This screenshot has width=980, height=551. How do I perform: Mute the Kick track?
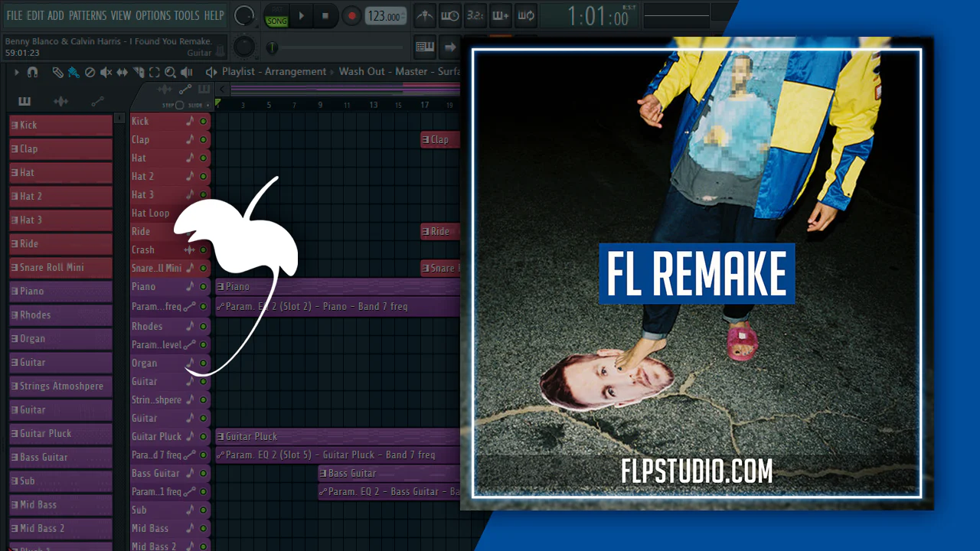[203, 121]
